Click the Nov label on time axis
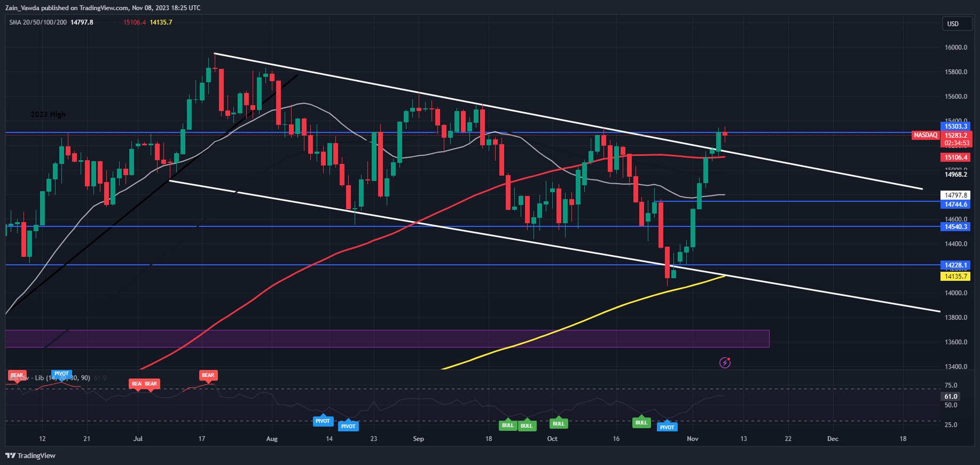 tap(692, 439)
